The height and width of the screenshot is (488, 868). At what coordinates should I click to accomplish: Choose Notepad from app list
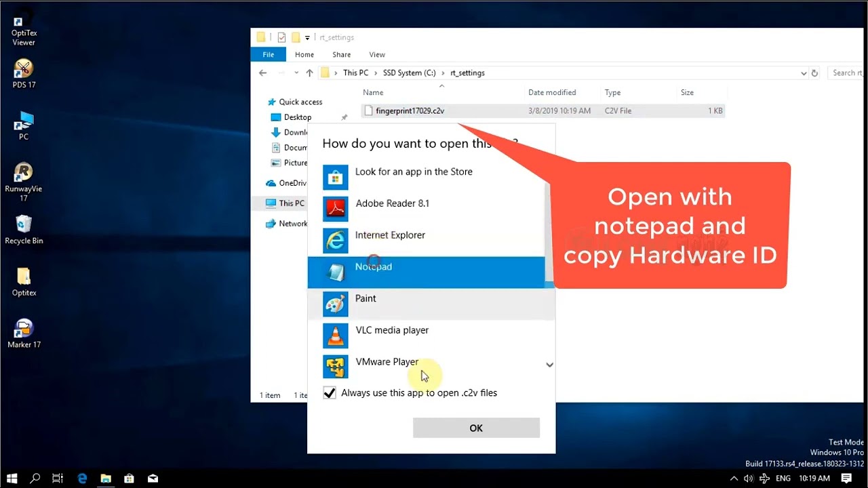tap(427, 272)
